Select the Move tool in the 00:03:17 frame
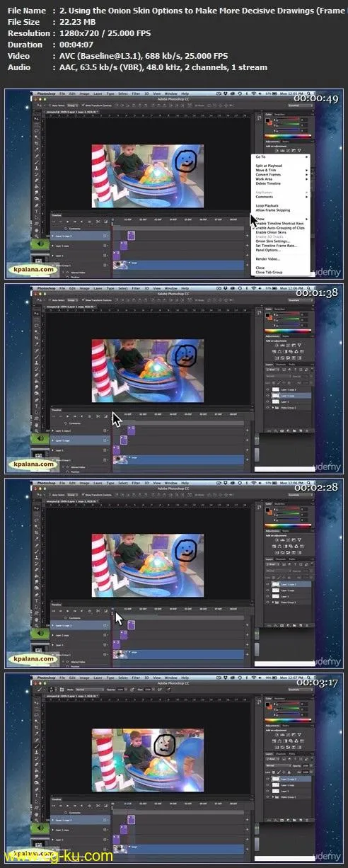Image resolution: width=348 pixels, height=868 pixels. click(36, 702)
